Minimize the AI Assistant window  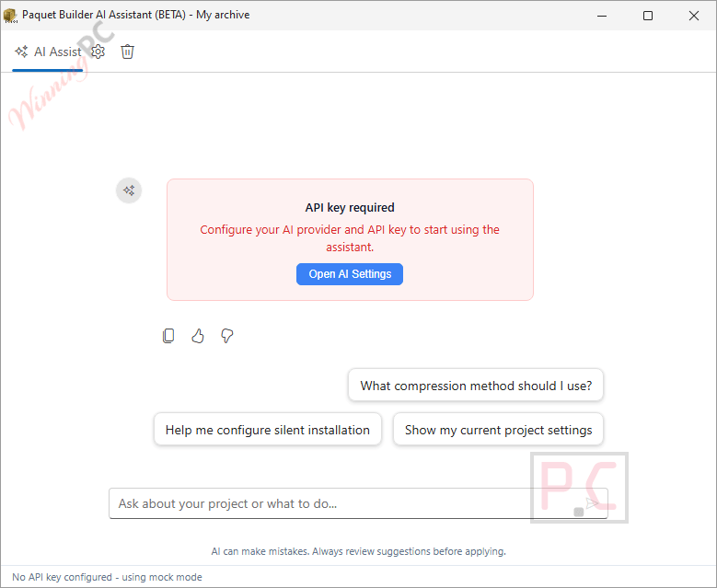(x=602, y=16)
